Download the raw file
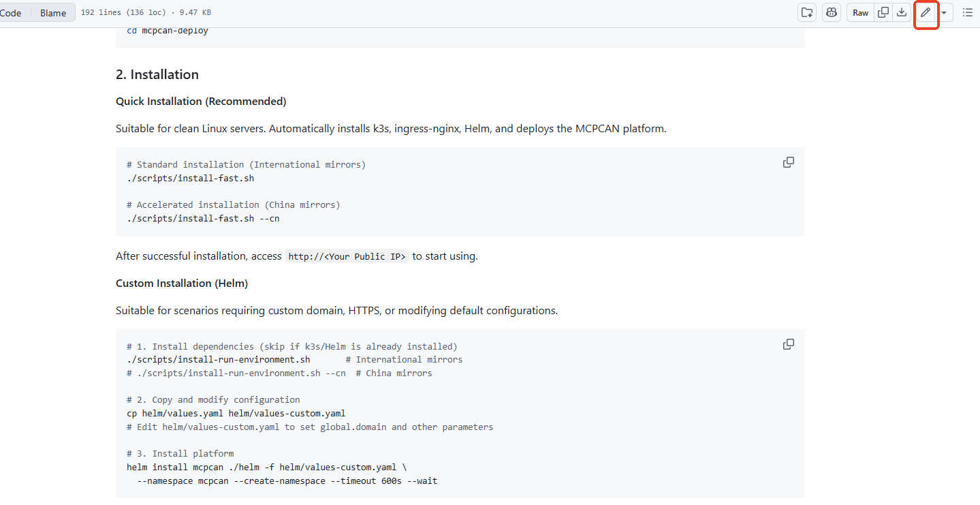The height and width of the screenshot is (505, 980). tap(902, 13)
